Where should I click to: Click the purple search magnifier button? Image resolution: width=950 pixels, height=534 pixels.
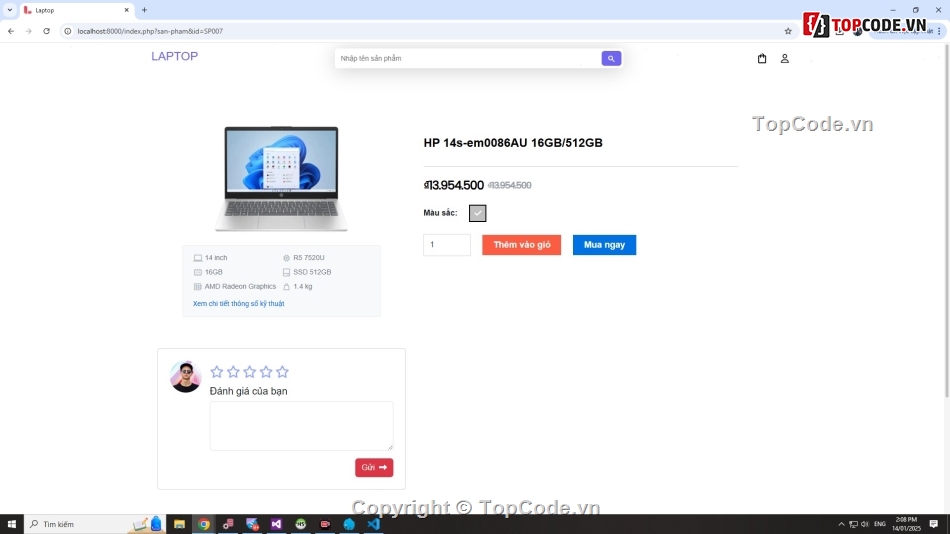611,58
